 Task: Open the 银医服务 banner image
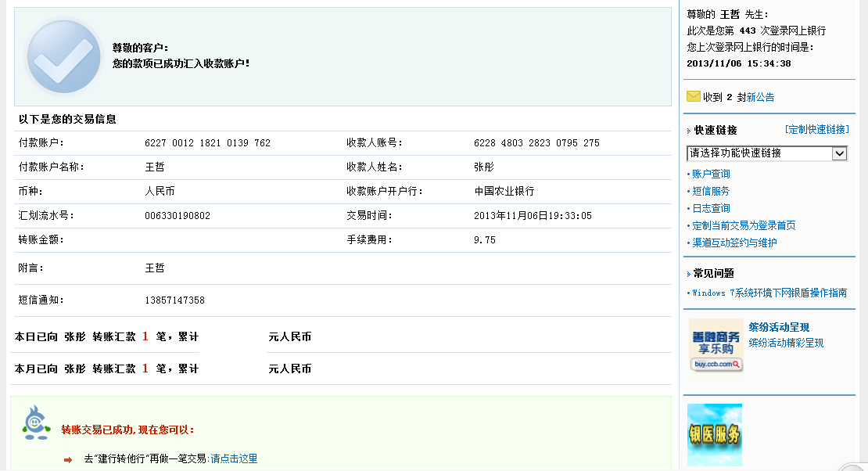tap(714, 434)
